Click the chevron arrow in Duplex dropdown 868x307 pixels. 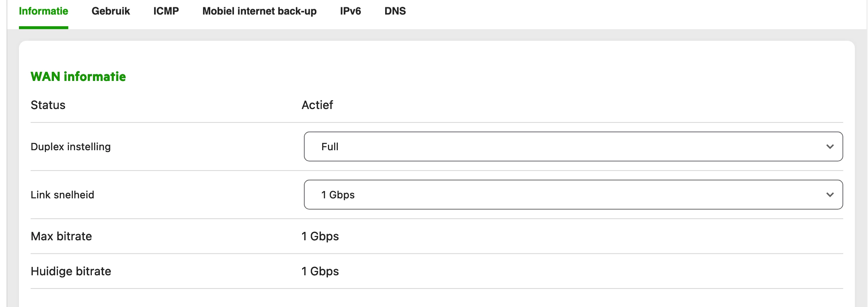[x=830, y=147]
